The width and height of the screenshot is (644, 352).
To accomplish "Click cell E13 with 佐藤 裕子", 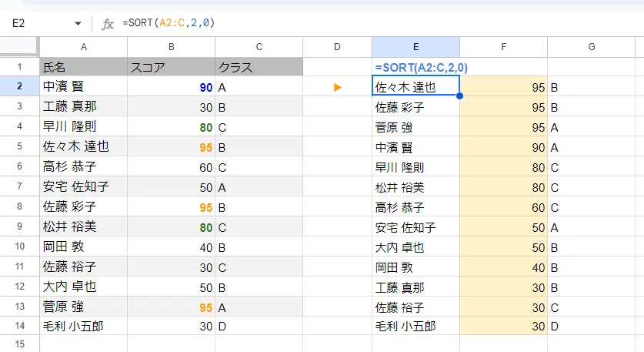I will point(415,307).
